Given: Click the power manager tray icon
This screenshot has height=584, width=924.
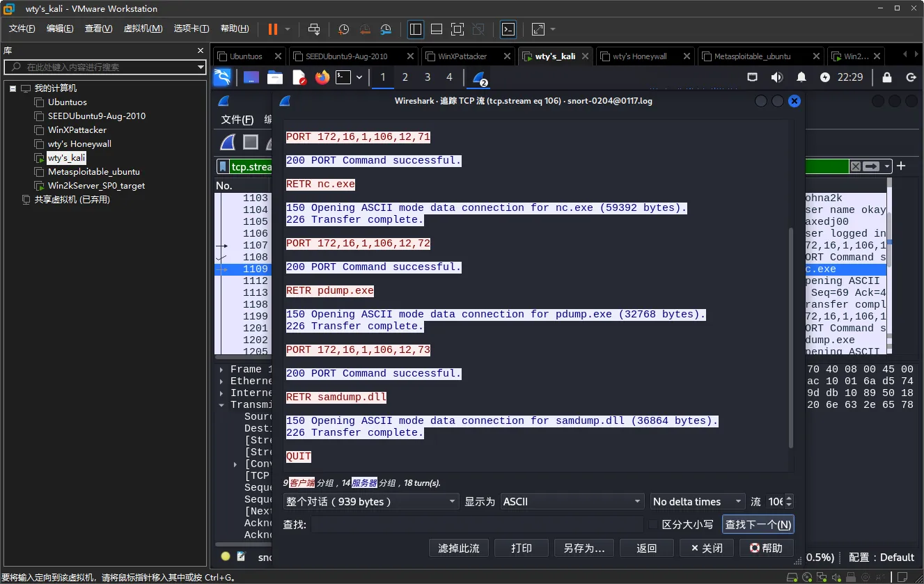Looking at the screenshot, I should pos(825,77).
